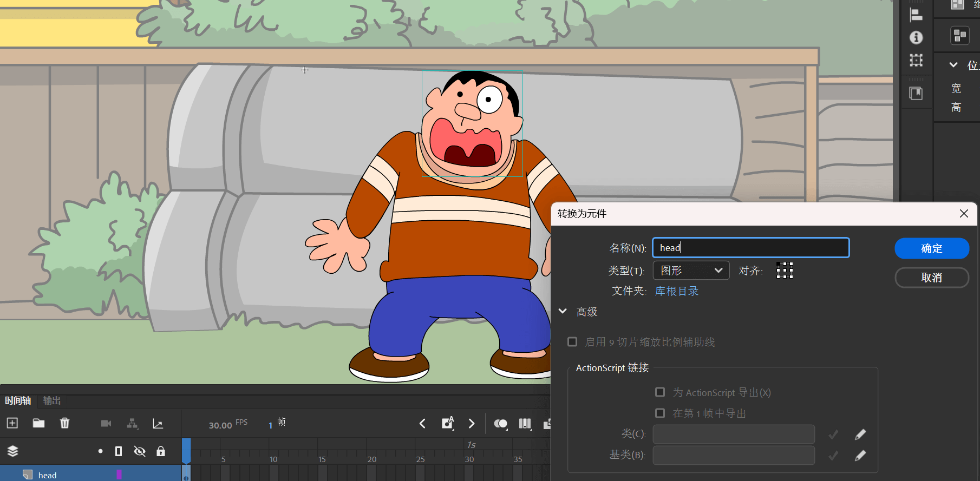Click the 库根目录 folder link
The image size is (980, 481).
pyautogui.click(x=677, y=291)
